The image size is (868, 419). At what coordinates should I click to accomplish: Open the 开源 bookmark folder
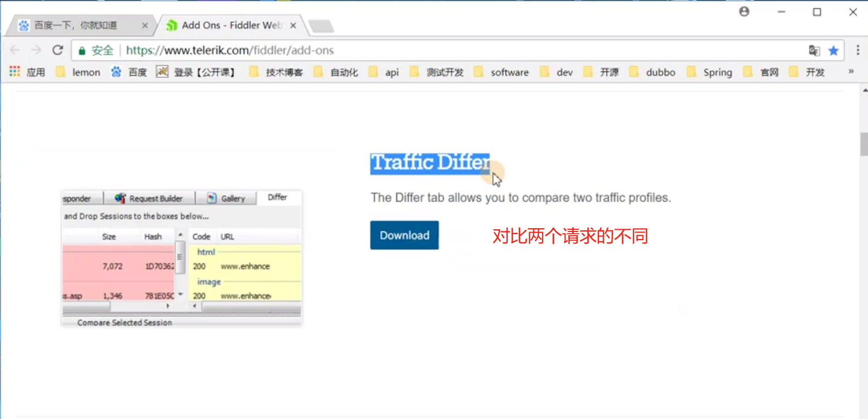click(x=601, y=72)
